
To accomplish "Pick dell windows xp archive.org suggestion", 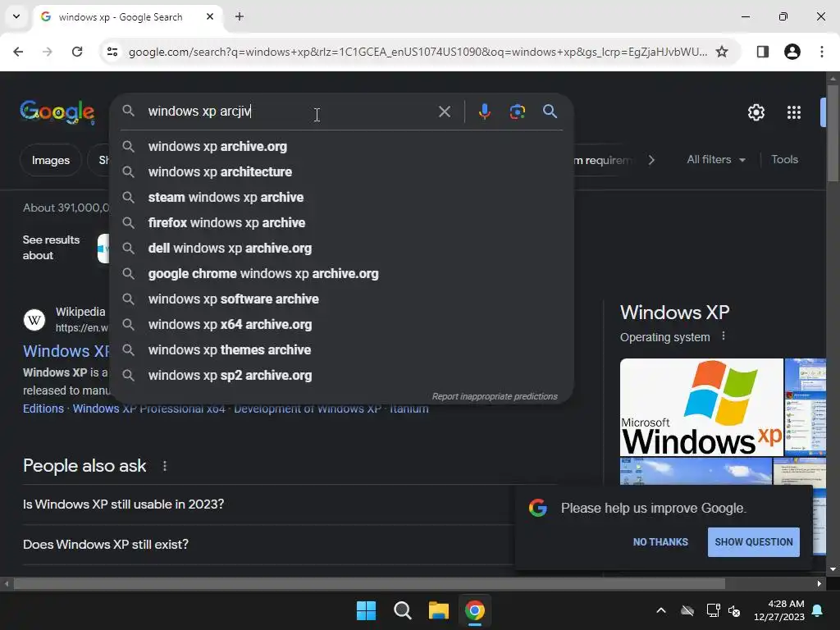I will tap(342, 248).
